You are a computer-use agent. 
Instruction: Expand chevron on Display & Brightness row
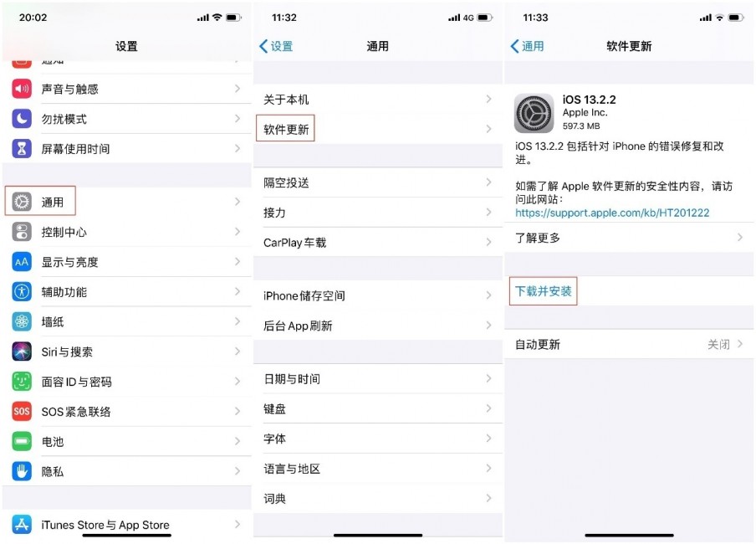click(238, 261)
